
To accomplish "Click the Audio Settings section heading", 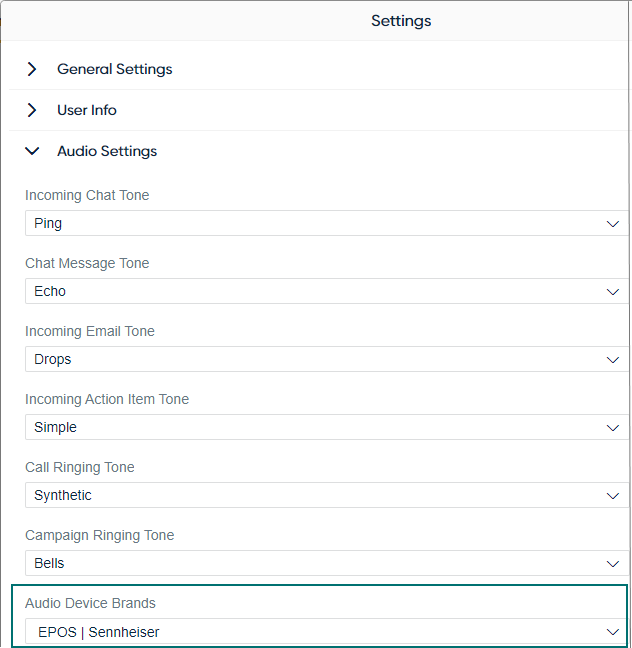I will (x=107, y=151).
